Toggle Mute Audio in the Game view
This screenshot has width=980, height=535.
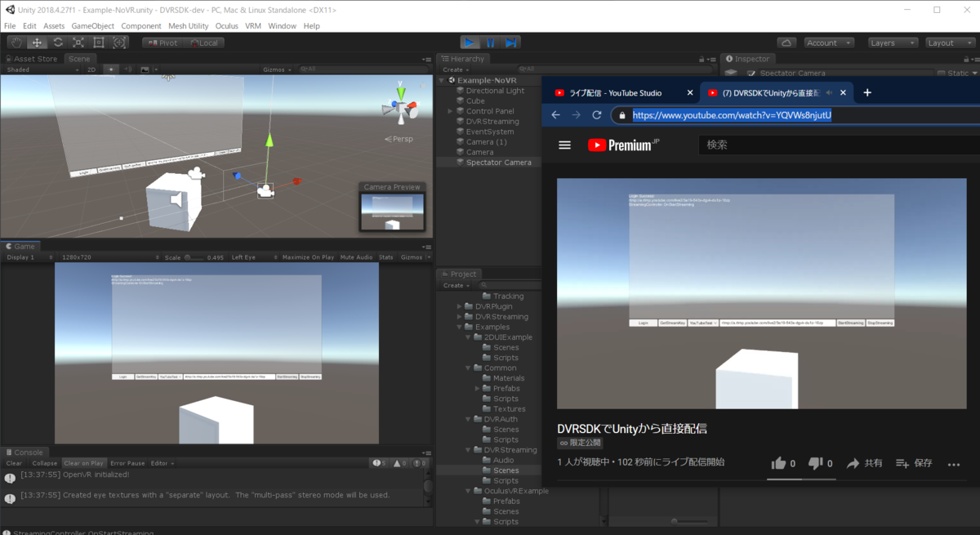(x=356, y=256)
